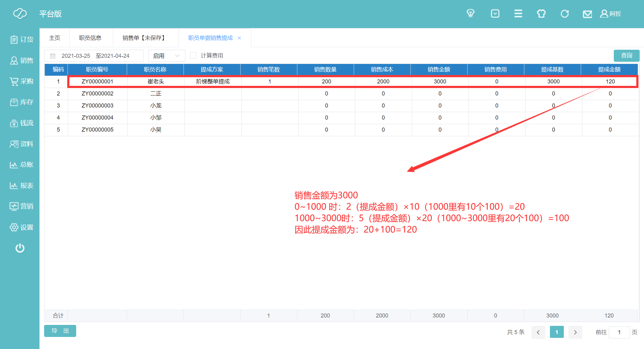The image size is (644, 349).
Task: Click the lightbulb tips icon in header
Action: [470, 14]
